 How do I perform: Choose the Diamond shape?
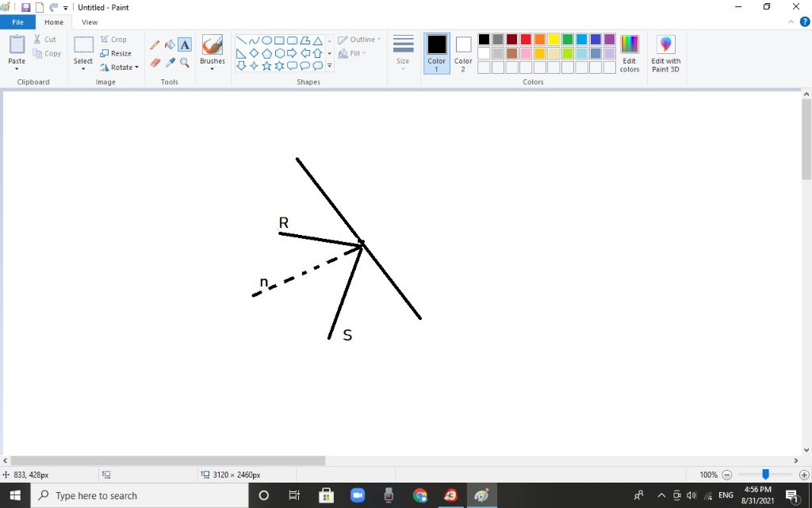click(x=254, y=53)
